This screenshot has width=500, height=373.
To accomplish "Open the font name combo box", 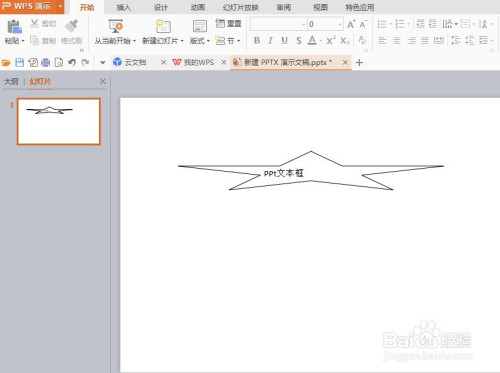I will click(278, 24).
